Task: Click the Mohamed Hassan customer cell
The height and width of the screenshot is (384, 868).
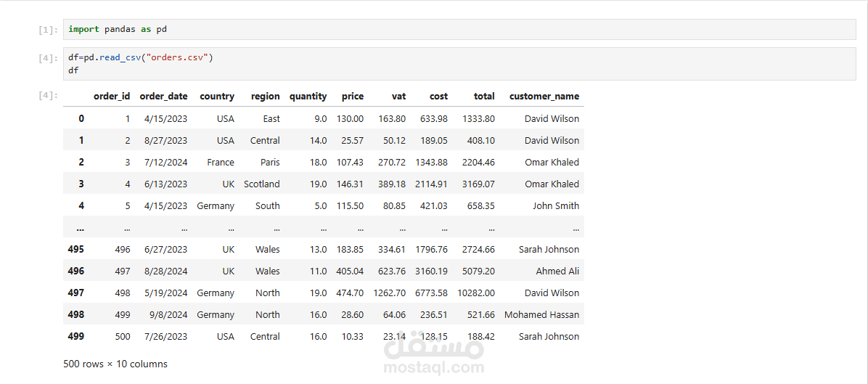Action: (x=542, y=315)
